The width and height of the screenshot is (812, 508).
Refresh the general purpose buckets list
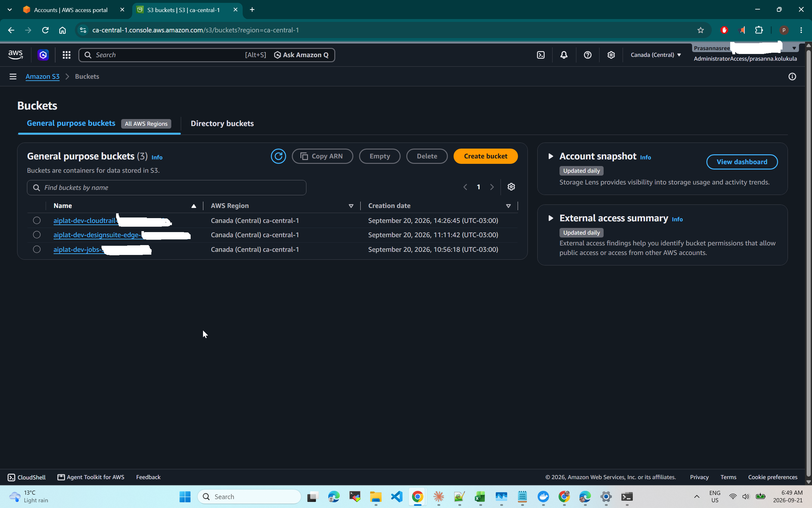(278, 156)
